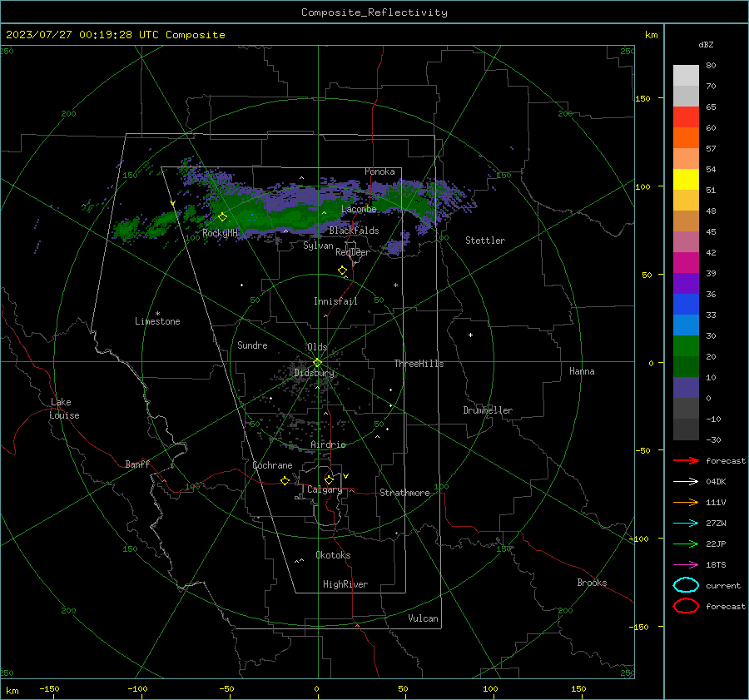Image resolution: width=749 pixels, height=700 pixels.
Task: Click the Cochrane city label
Action: click(x=272, y=465)
